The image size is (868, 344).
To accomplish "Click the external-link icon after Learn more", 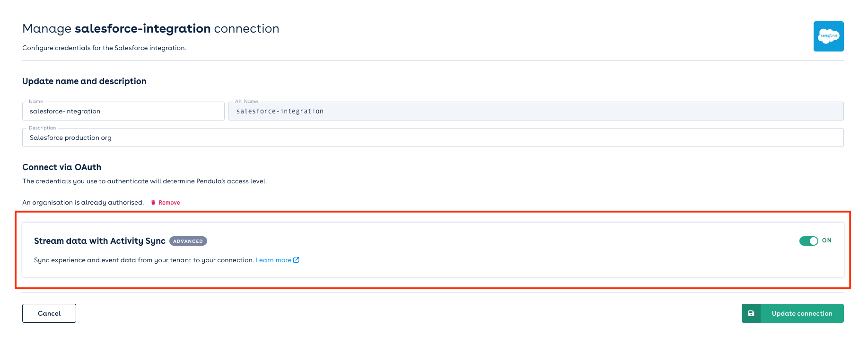I will coord(297,260).
